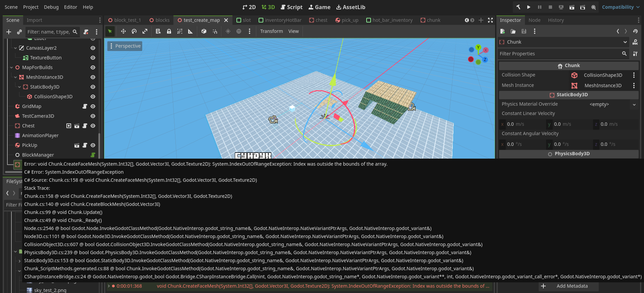Viewport: 644px width, 293px height.
Task: Collapse the MeshInstance3D tree node
Action: 15,77
